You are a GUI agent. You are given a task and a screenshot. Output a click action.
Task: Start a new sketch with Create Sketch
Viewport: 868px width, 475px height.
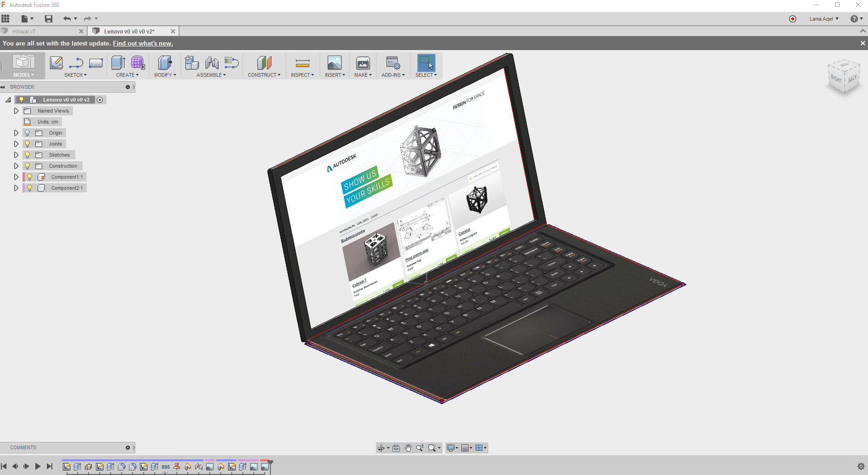tap(56, 63)
